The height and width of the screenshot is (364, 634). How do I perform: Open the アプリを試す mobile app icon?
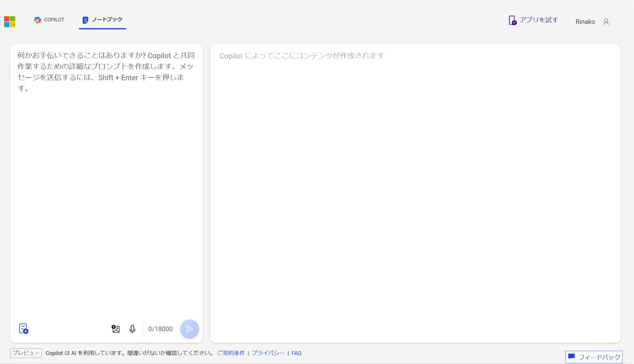[512, 20]
